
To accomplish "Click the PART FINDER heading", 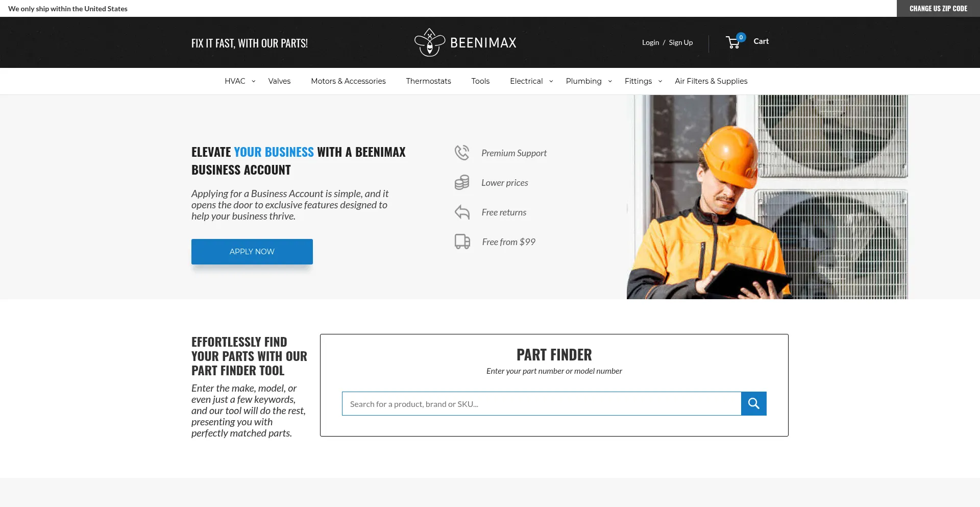I will 554,355.
